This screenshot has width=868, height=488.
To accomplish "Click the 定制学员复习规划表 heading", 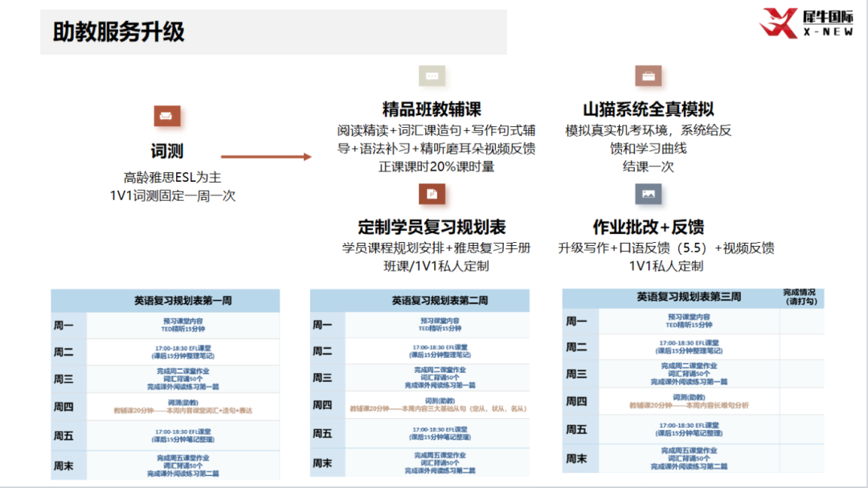I will pos(432,227).
